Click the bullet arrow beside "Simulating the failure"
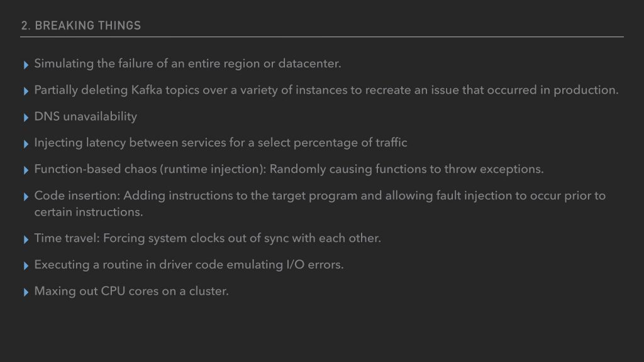Screen dimensions: 644x362 click(x=26, y=65)
